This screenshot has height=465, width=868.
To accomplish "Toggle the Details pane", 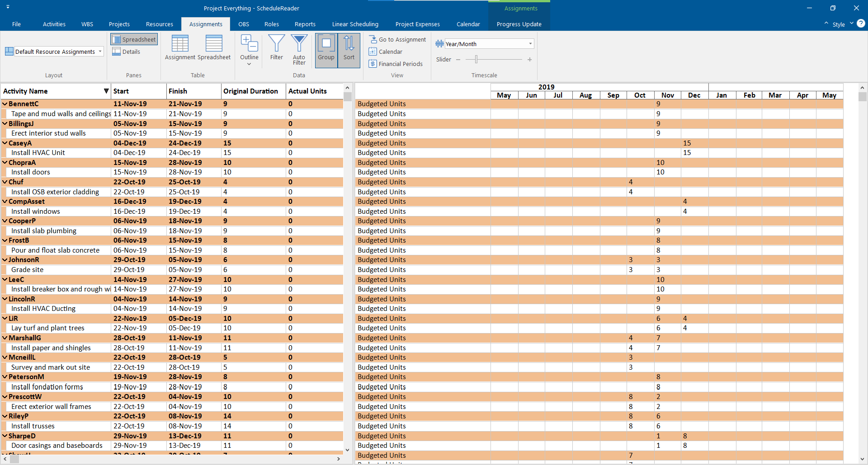I will click(x=126, y=52).
